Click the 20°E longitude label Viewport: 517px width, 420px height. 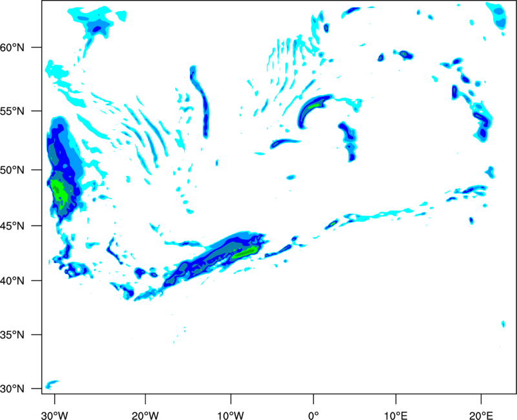[481, 415]
